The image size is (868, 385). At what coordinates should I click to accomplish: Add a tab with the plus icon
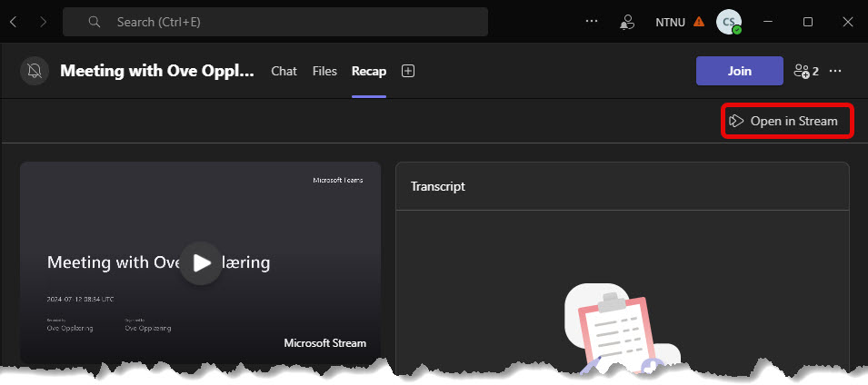[408, 71]
